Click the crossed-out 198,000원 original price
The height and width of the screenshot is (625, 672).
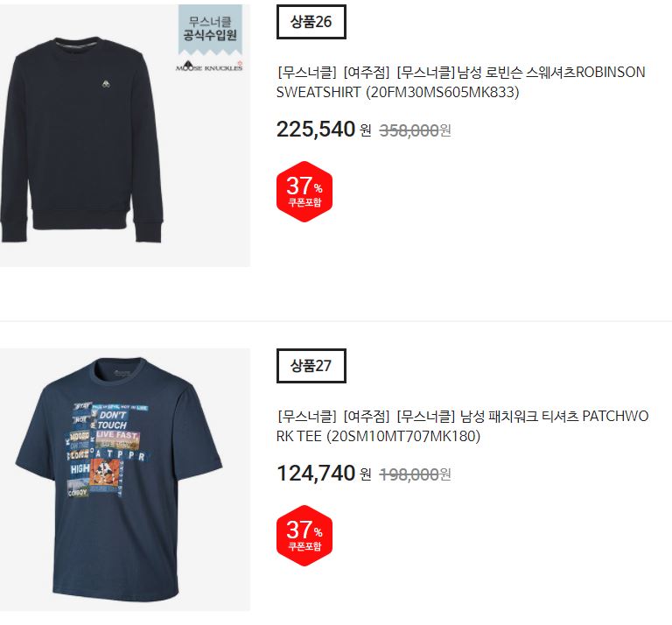tap(416, 474)
